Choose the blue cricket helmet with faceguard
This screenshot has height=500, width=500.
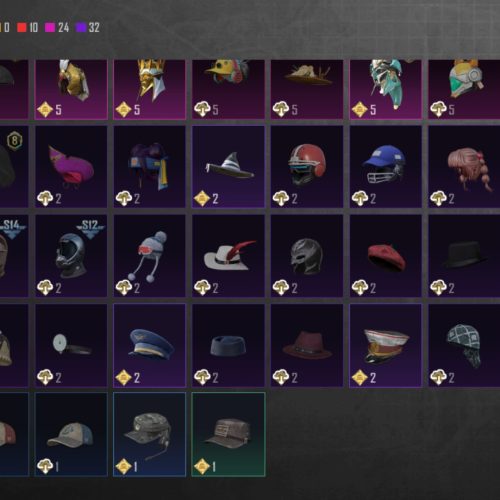(x=386, y=167)
